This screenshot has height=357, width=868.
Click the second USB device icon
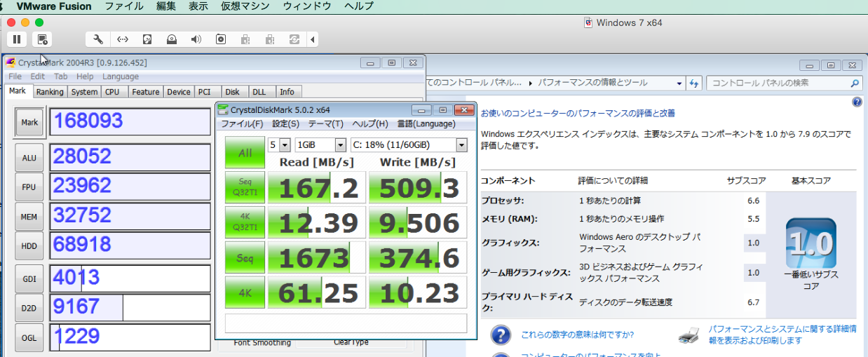point(270,39)
